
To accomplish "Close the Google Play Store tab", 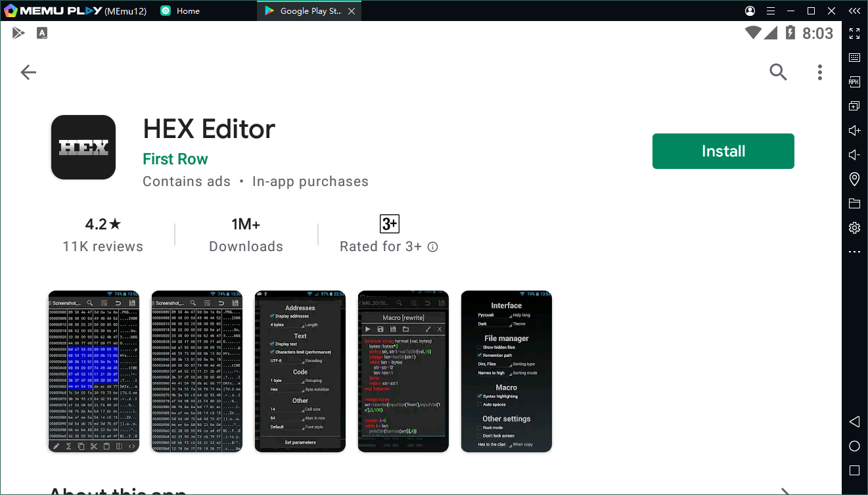I will pyautogui.click(x=352, y=11).
